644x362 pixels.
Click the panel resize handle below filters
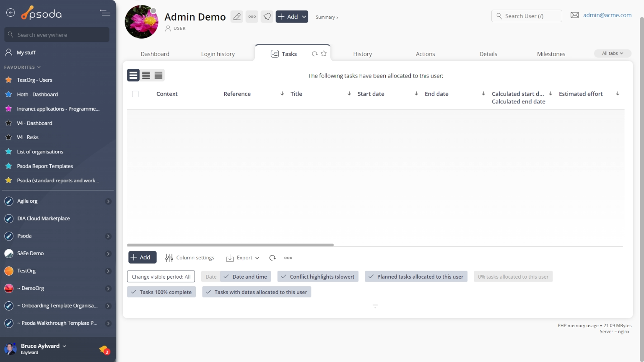[375, 306]
